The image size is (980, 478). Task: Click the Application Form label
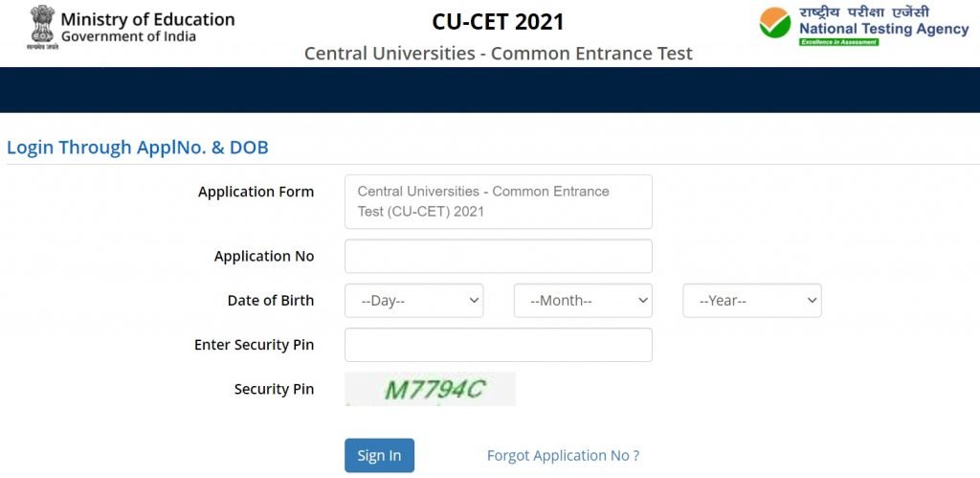pyautogui.click(x=256, y=192)
